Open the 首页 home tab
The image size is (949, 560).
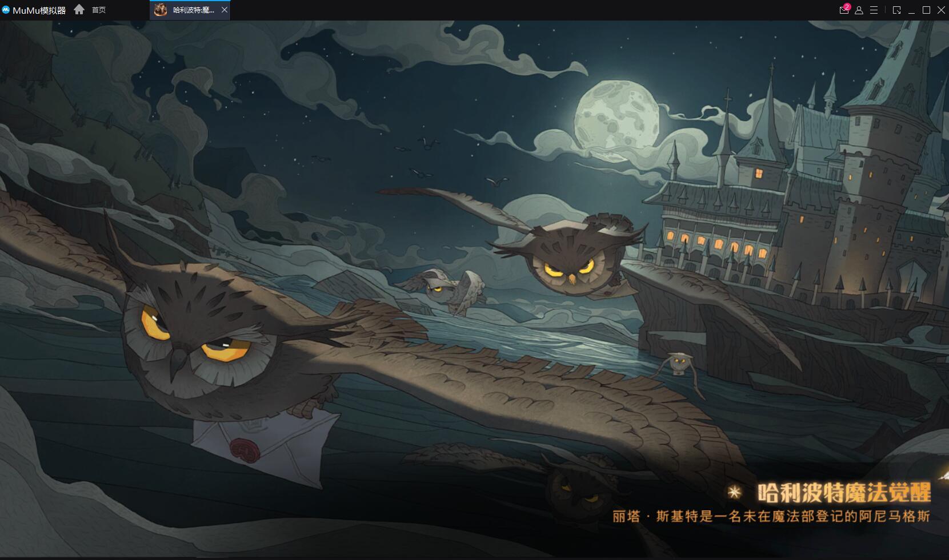point(90,10)
